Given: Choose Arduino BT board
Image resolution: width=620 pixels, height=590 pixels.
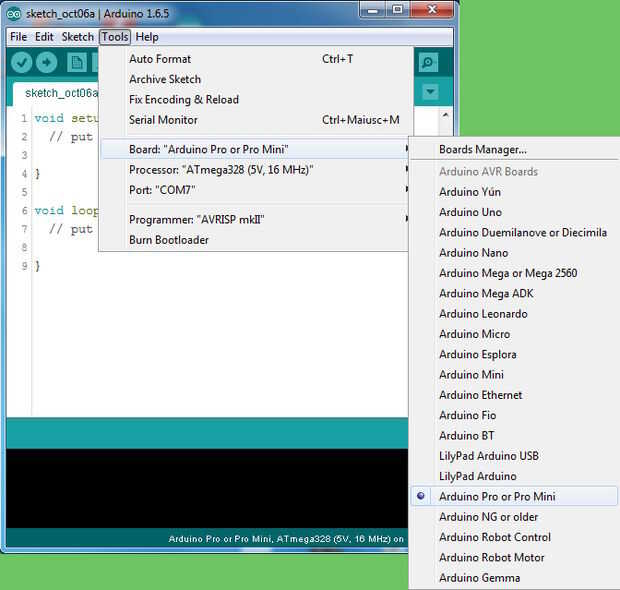Looking at the screenshot, I should click(514, 436).
